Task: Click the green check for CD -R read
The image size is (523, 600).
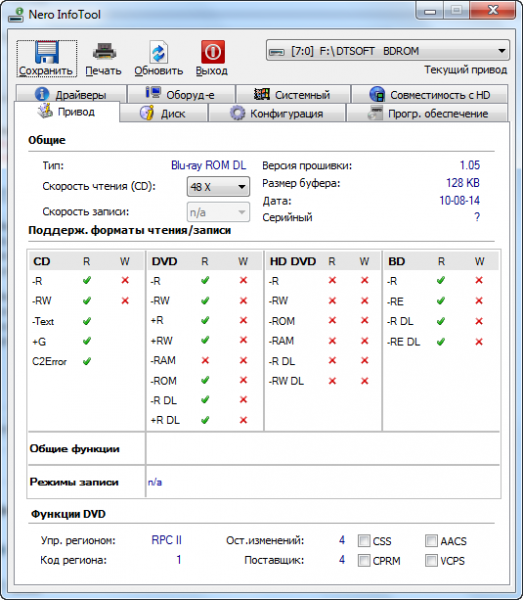Action: (x=87, y=280)
